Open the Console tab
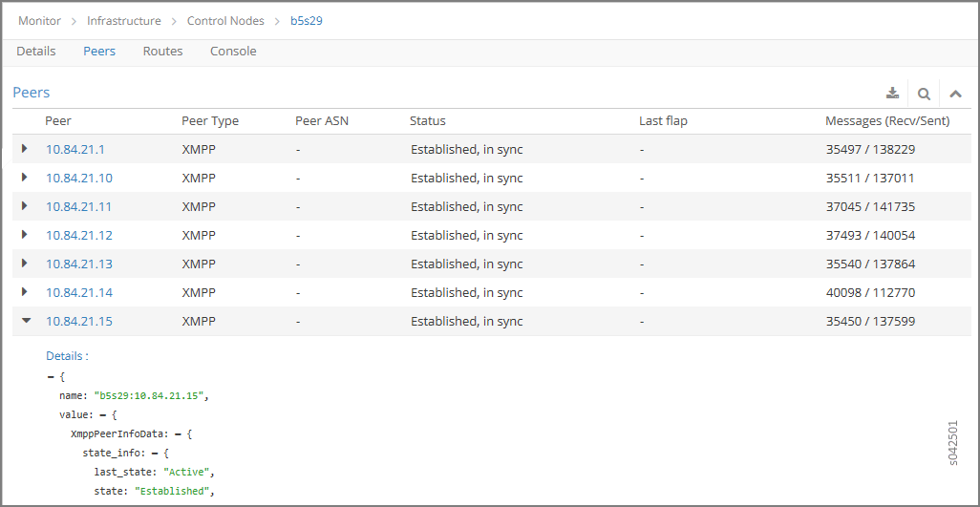The height and width of the screenshot is (507, 980). 233,52
